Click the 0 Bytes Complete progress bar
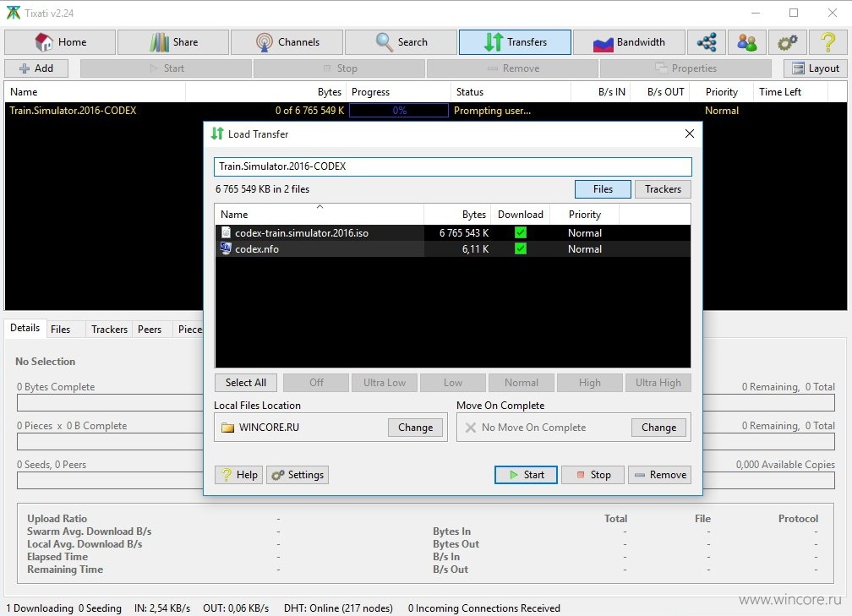852x616 pixels. pyautogui.click(x=110, y=402)
